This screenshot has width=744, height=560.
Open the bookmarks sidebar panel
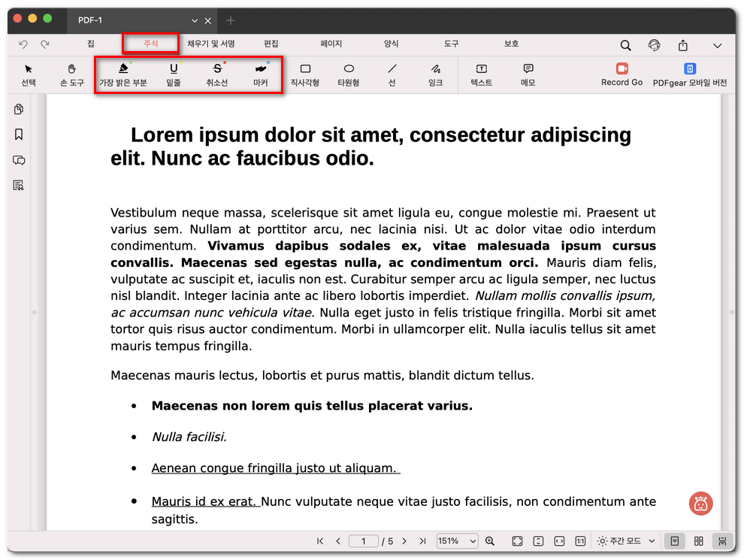(19, 135)
